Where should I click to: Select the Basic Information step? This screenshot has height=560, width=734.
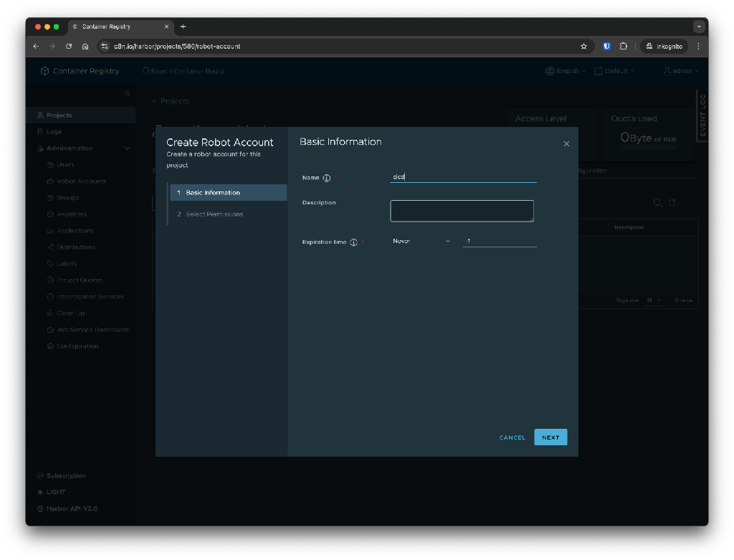tap(228, 192)
